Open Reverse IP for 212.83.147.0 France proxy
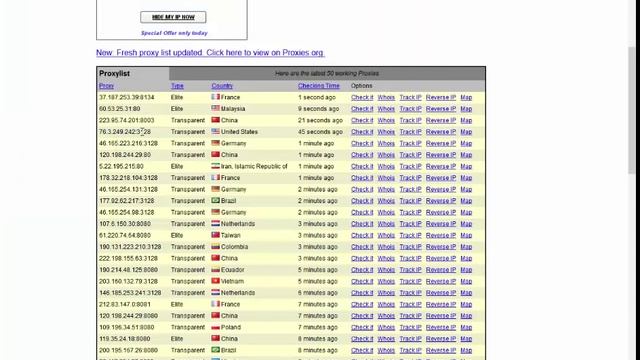 [x=441, y=304]
